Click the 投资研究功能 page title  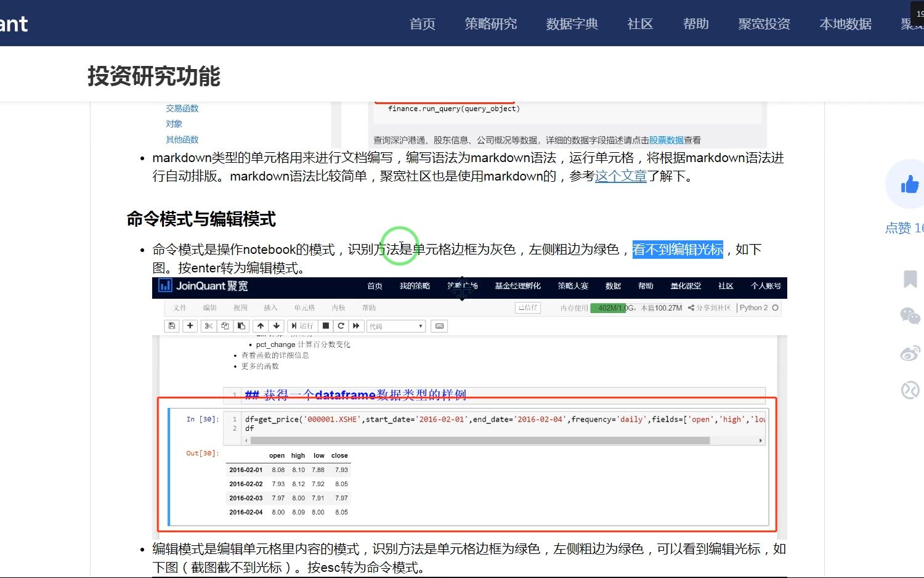[154, 76]
